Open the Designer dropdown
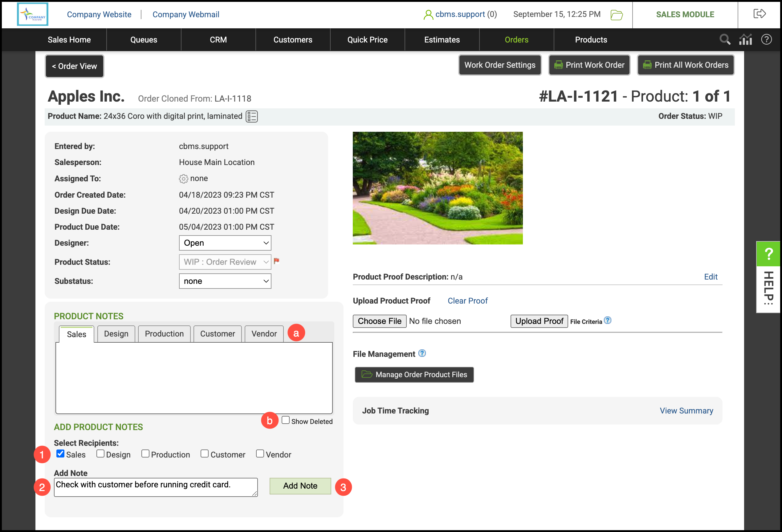The height and width of the screenshot is (532, 782). [x=225, y=243]
